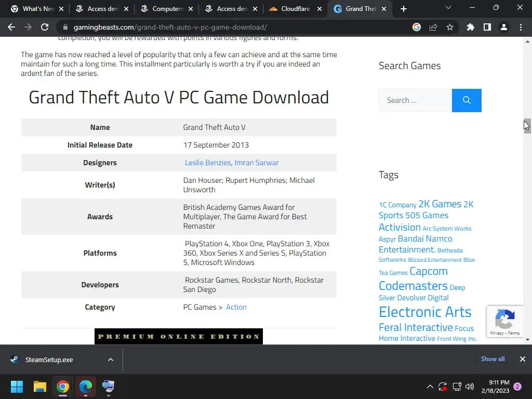Click the site padlock icon

pyautogui.click(x=65, y=27)
